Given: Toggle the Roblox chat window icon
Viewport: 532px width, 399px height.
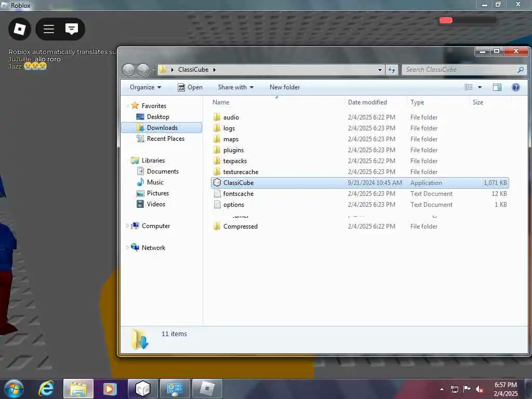Looking at the screenshot, I should click(x=72, y=29).
